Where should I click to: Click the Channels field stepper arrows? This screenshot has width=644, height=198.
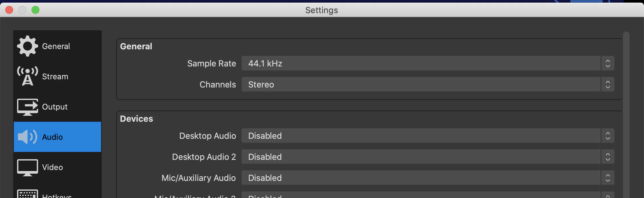[x=608, y=85]
